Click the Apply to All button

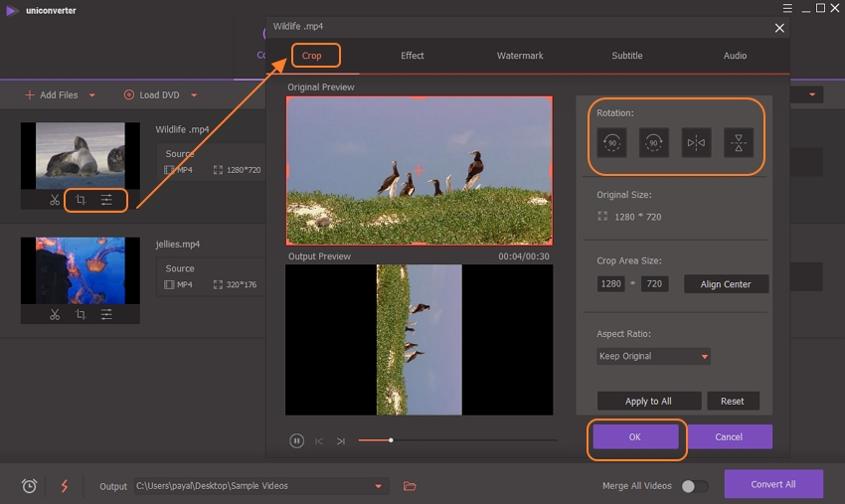tap(648, 402)
